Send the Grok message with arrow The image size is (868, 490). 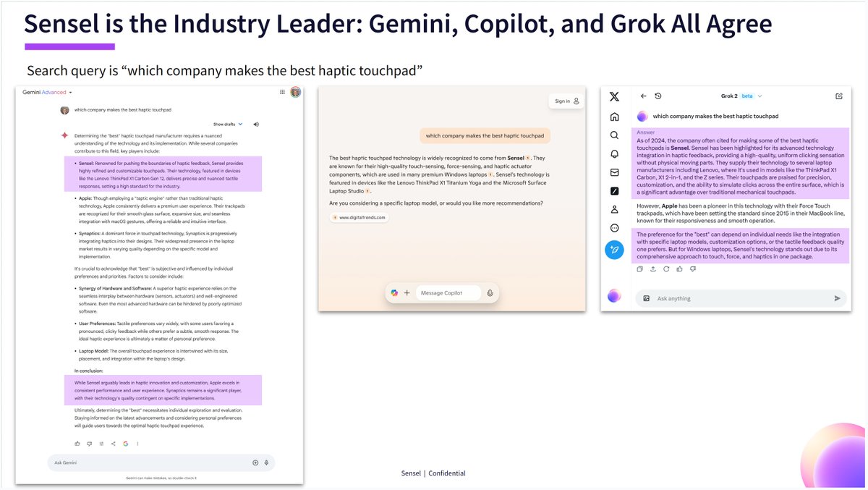[x=837, y=298]
